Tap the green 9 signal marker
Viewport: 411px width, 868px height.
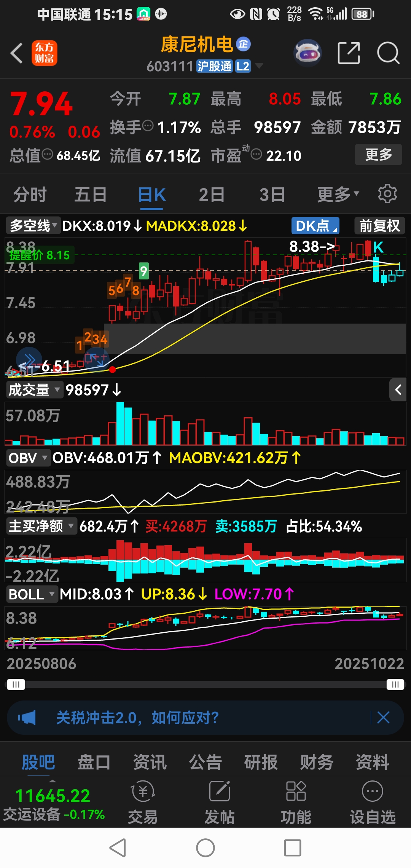(x=143, y=271)
